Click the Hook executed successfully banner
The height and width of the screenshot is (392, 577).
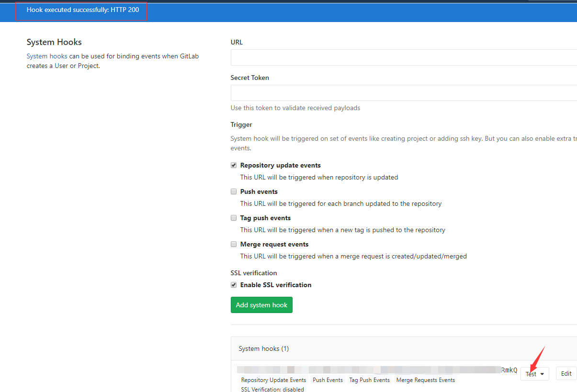coord(80,9)
